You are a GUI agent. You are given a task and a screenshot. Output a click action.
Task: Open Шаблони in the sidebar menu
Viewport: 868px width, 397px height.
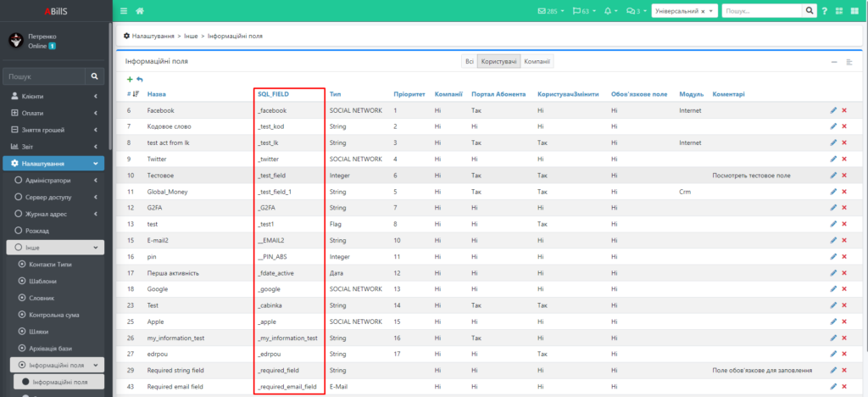point(43,281)
